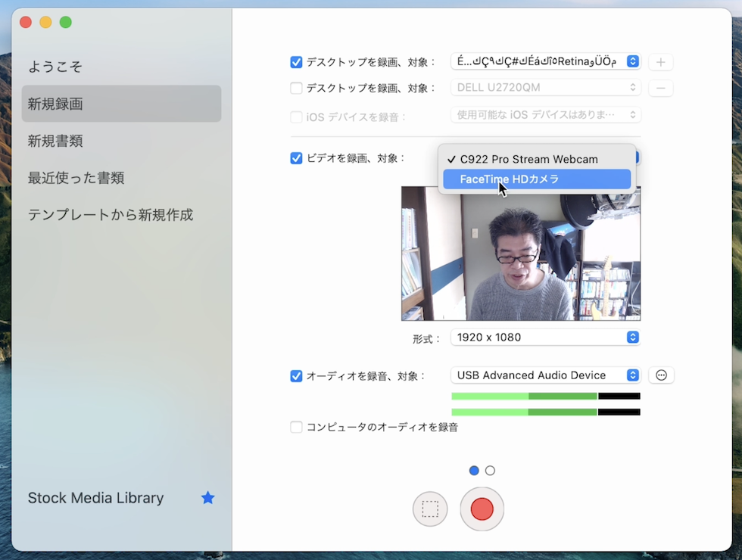This screenshot has height=560, width=742.
Task: Open Stock Media Library
Action: (95, 498)
